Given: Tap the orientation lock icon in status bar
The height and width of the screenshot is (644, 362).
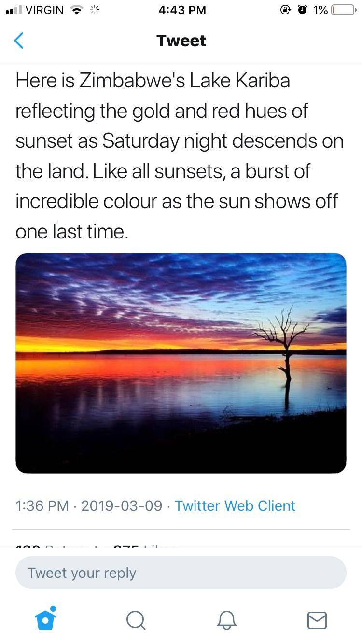Looking at the screenshot, I should click(x=285, y=9).
